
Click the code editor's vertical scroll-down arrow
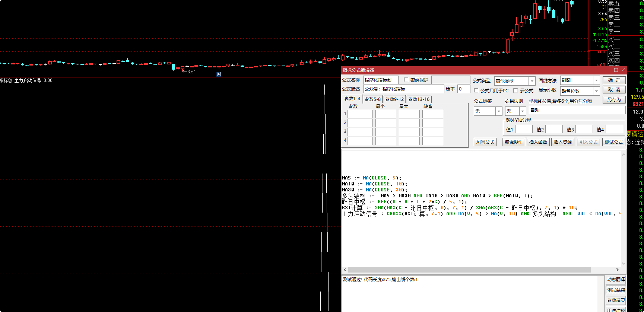[623, 264]
